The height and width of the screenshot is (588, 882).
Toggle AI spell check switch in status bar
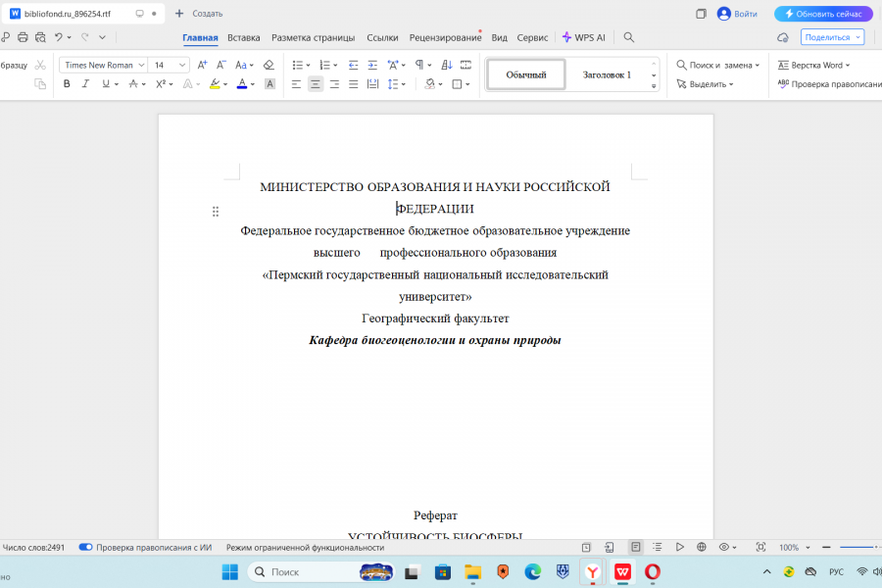[x=85, y=547]
